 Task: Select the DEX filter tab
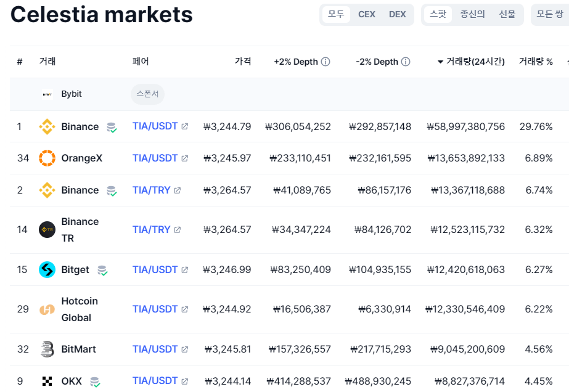click(398, 15)
